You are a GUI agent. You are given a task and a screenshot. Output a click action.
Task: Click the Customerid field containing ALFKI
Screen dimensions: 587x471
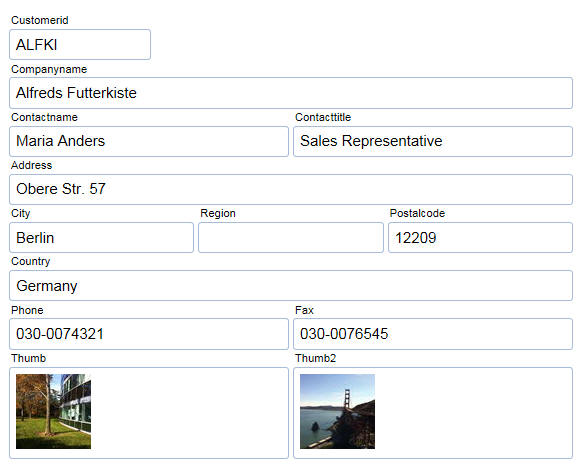coord(80,45)
